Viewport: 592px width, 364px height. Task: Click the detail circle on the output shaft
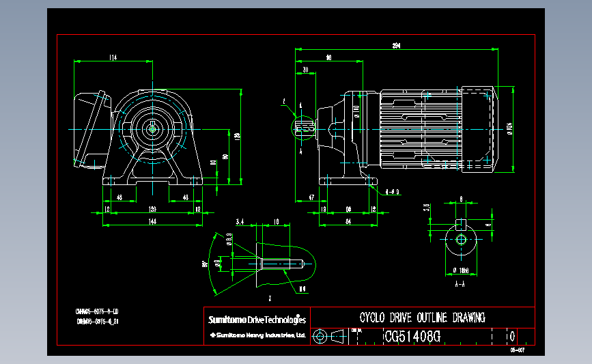tap(302, 128)
